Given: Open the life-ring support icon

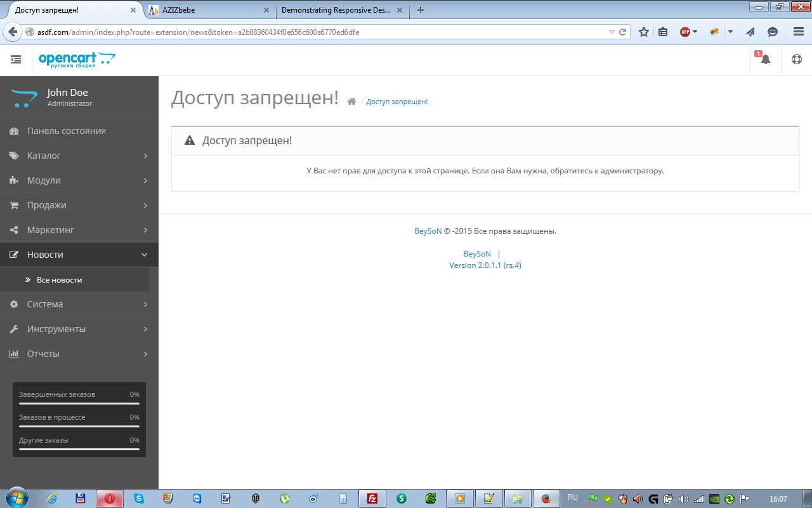Looking at the screenshot, I should pos(797,59).
